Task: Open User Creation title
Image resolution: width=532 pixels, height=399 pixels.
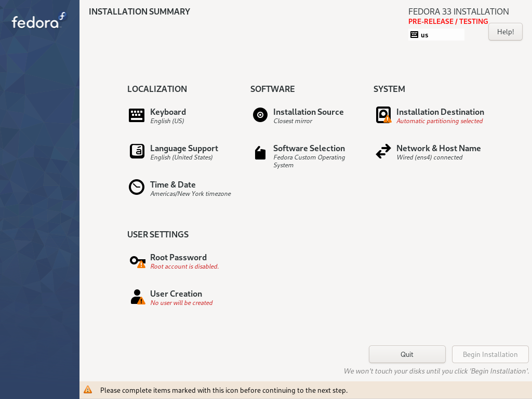Action: (x=176, y=294)
